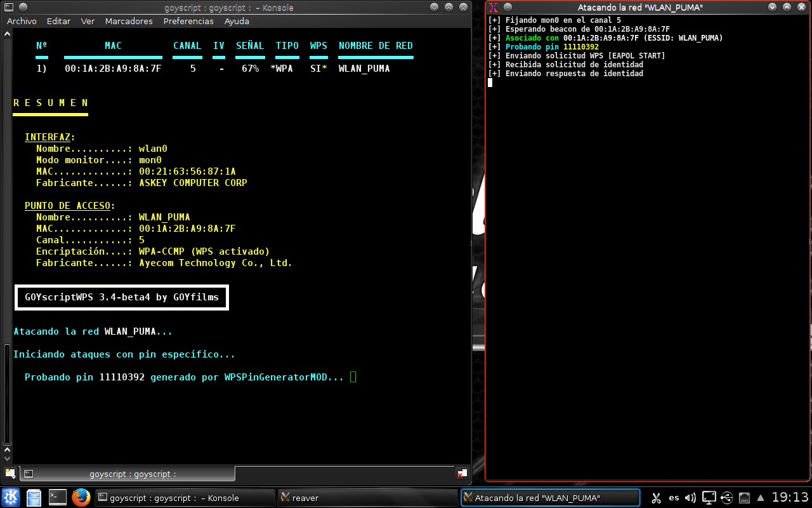Click the Konsole scrollbar down arrow
This screenshot has height=508, width=812.
tap(7, 457)
